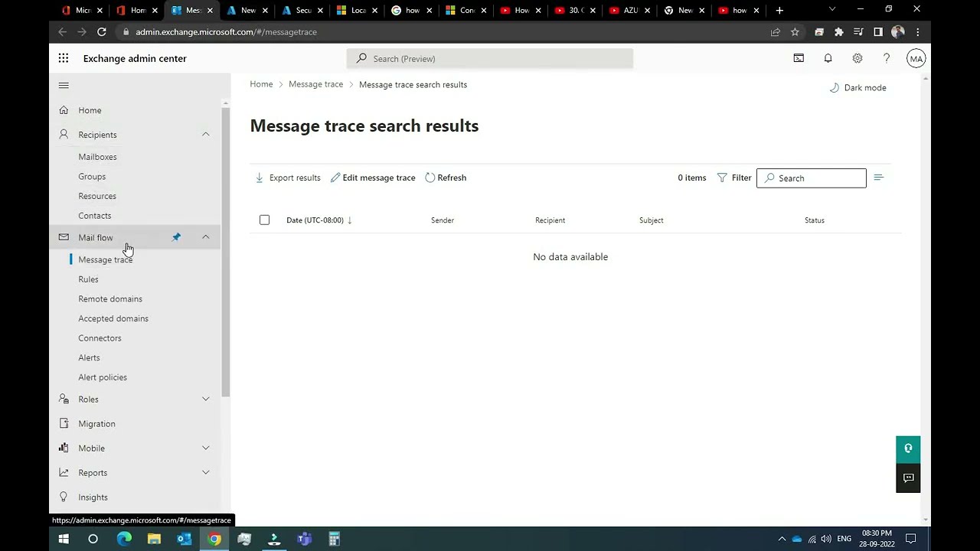Screen dimensions: 980x551
Task: Open the Windows notification center icon
Action: click(911, 539)
